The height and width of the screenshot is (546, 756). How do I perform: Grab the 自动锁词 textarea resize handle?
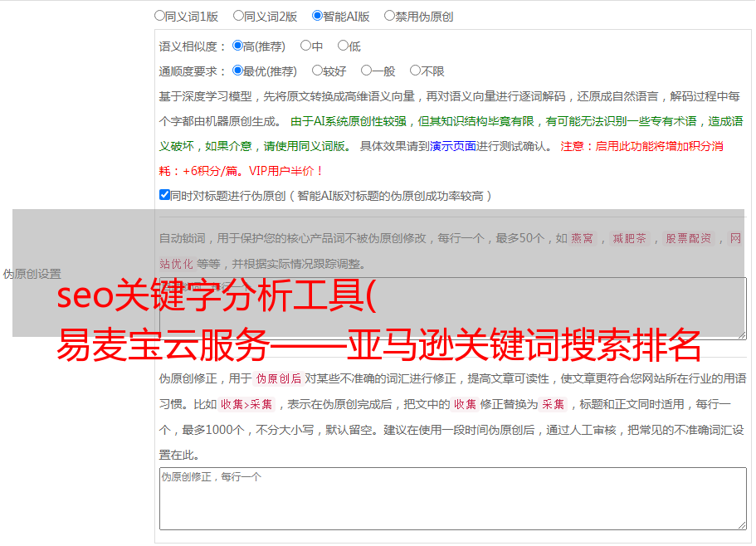pos(742,334)
